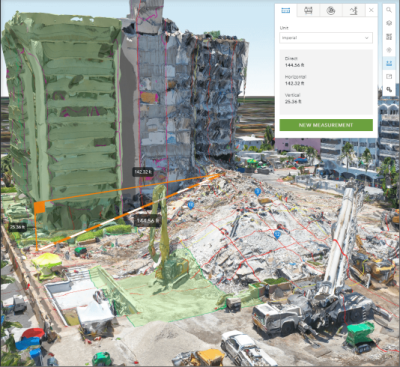Image resolution: width=400 pixels, height=367 pixels.
Task: Open the daylight sun icon in toolbar
Action: (389, 50)
